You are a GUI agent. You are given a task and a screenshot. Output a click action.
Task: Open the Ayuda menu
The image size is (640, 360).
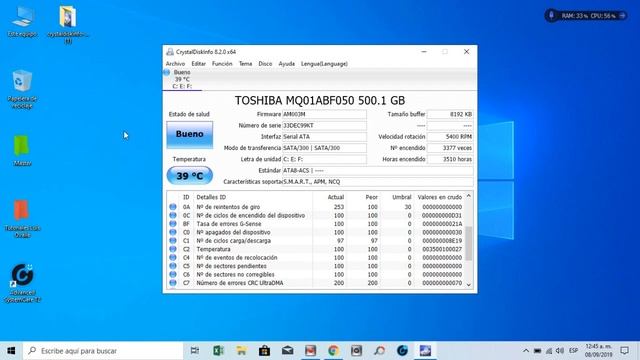pos(287,64)
